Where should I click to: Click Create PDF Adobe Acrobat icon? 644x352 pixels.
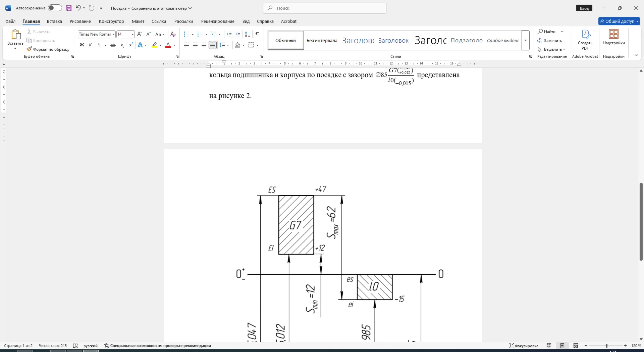585,40
